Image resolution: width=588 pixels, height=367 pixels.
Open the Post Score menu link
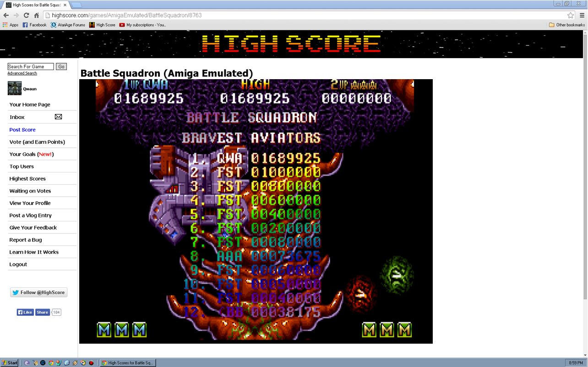[x=22, y=130]
